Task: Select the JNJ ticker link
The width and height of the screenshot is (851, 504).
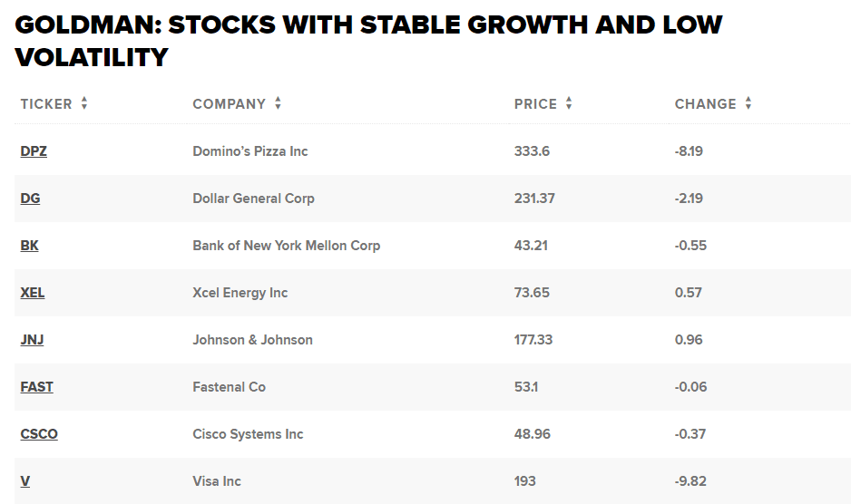Action: coord(32,340)
